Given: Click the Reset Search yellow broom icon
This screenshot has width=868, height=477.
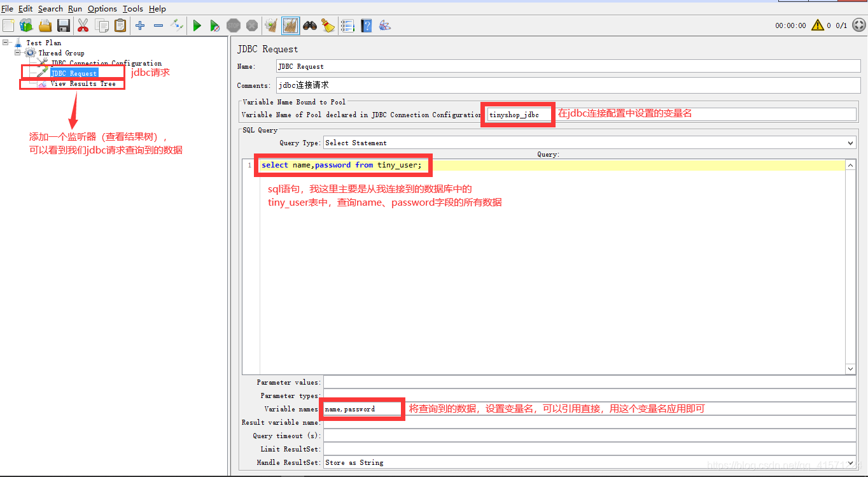Looking at the screenshot, I should click(x=328, y=25).
